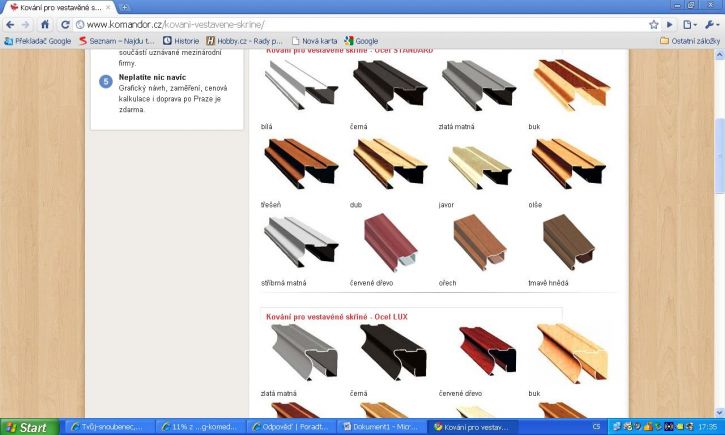Open the page menu icon

689,25
